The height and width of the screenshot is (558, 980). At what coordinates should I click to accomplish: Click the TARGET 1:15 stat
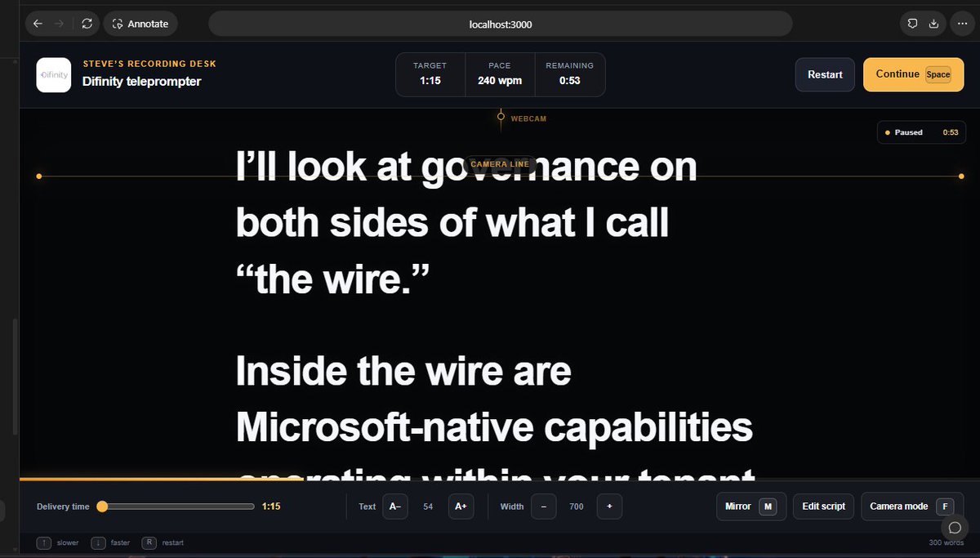430,74
